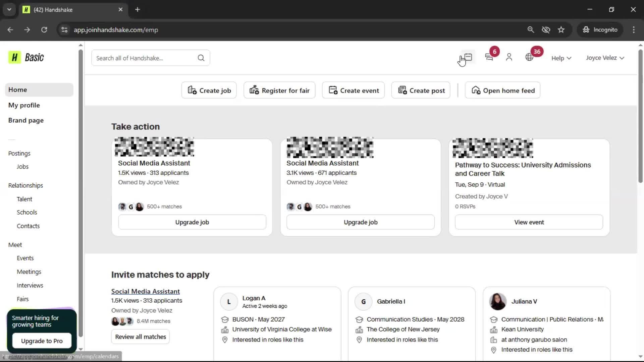Select Talent under Relationships
The image size is (644, 362).
(24, 199)
